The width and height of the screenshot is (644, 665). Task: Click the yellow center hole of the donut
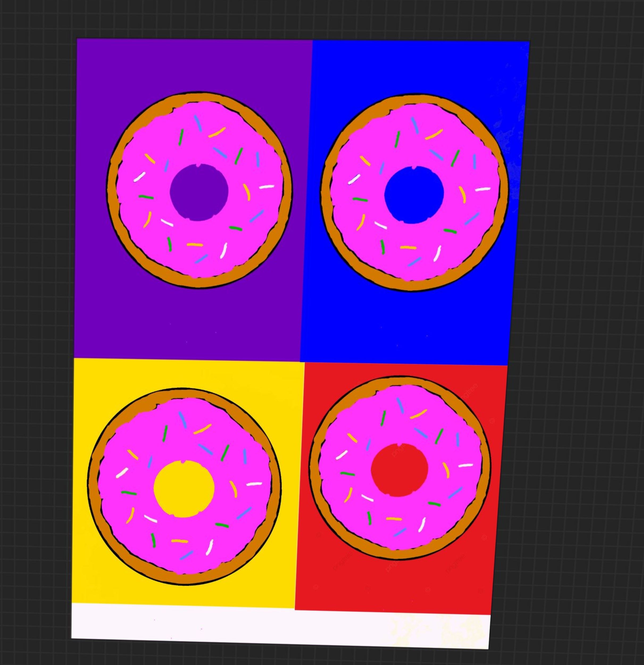point(184,489)
